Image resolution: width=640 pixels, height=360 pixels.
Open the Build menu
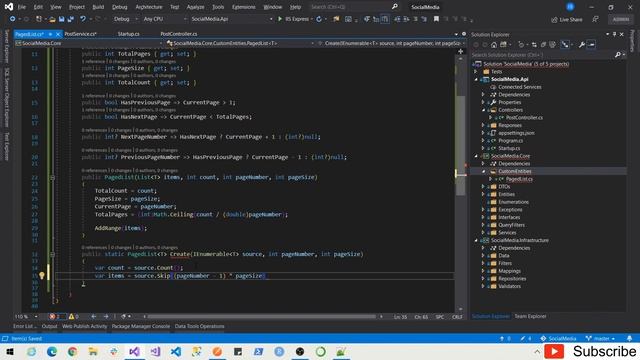point(98,7)
